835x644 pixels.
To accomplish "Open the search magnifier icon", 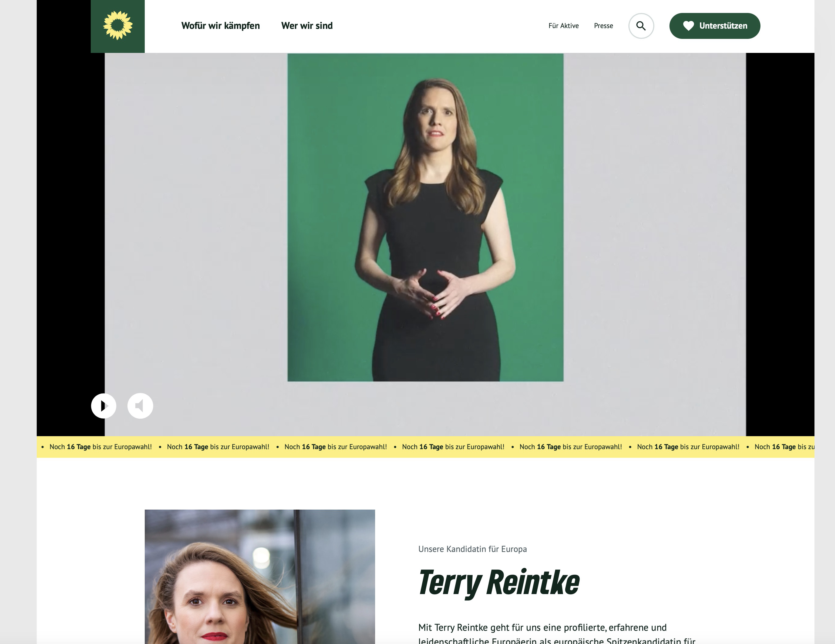I will point(641,26).
